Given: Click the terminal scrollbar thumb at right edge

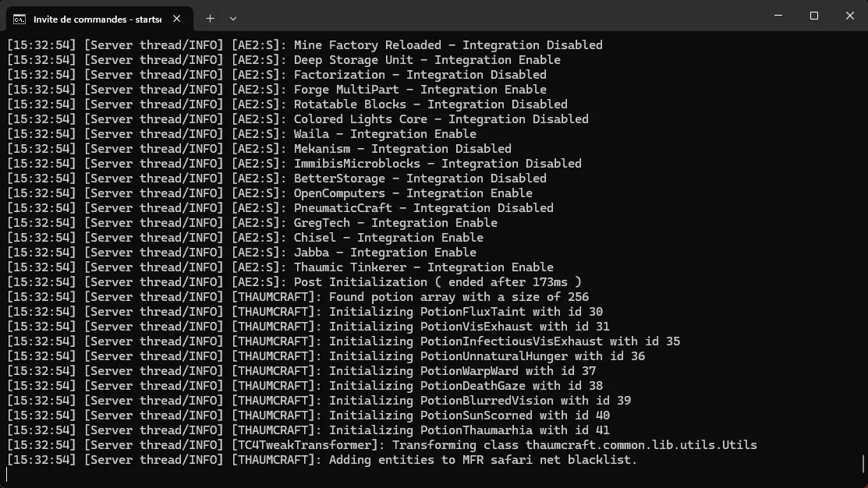Looking at the screenshot, I should 863,465.
